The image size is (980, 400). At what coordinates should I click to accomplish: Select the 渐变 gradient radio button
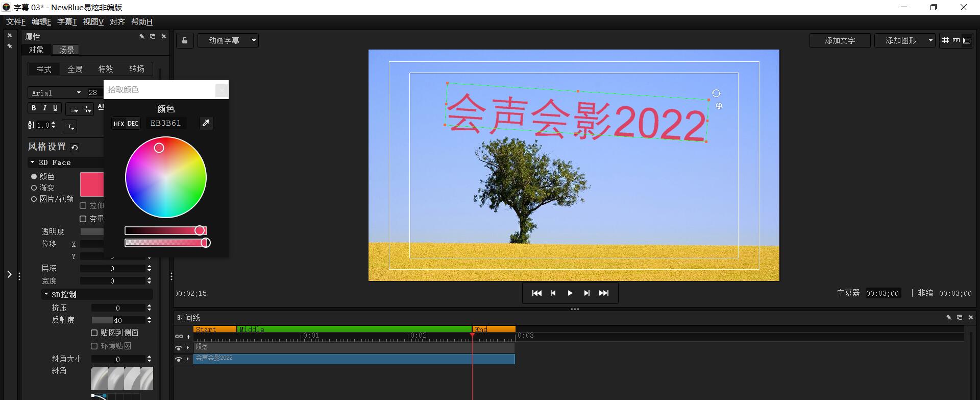[34, 187]
